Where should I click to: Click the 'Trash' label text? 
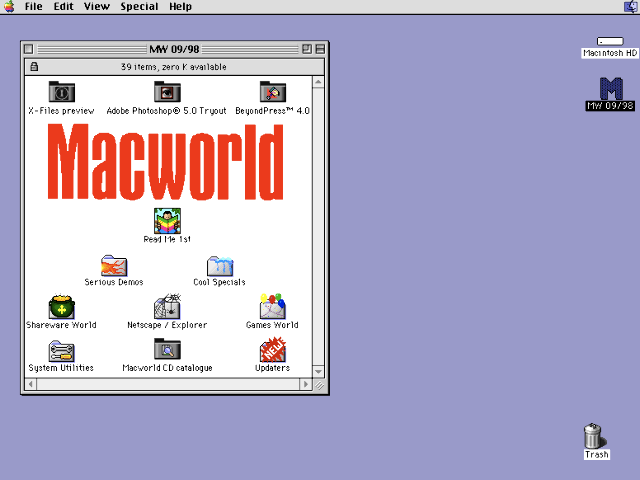[597, 454]
